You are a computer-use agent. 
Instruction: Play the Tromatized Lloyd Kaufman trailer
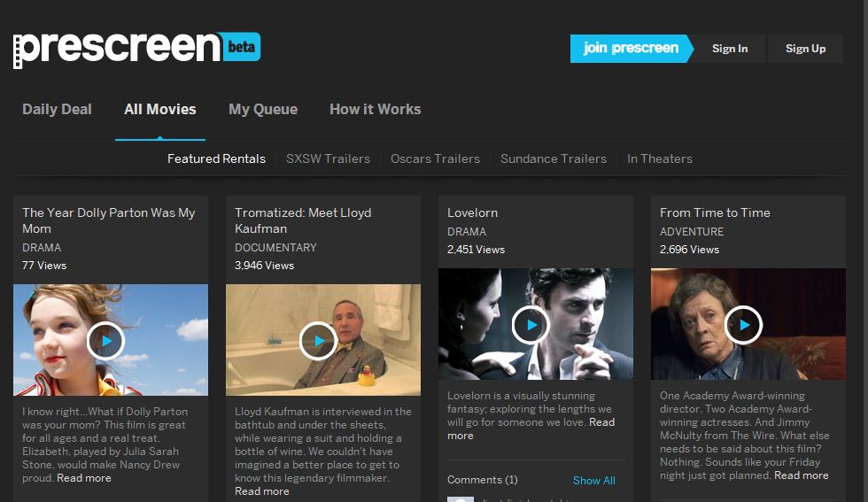coord(318,341)
